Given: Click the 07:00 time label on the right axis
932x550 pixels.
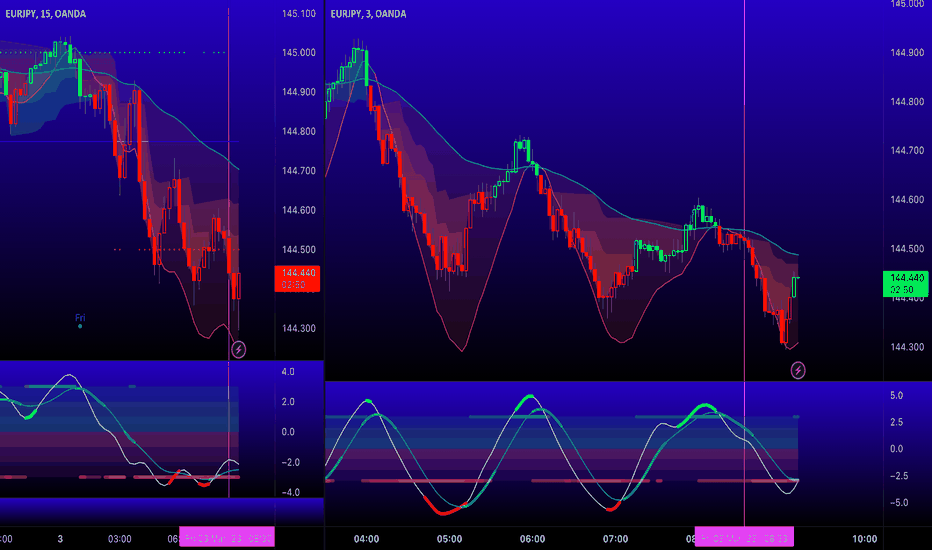Looking at the screenshot, I should point(615,539).
